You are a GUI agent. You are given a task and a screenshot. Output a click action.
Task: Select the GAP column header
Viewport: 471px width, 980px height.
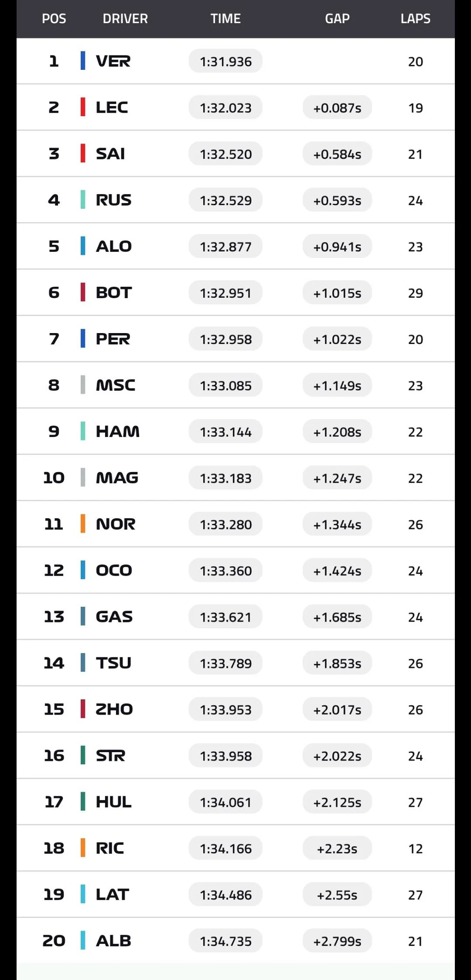337,19
